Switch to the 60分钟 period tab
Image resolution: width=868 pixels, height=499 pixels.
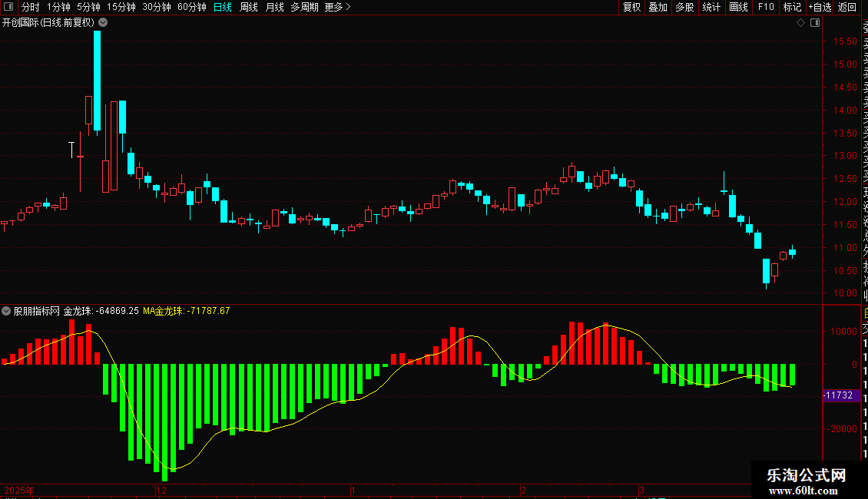191,7
